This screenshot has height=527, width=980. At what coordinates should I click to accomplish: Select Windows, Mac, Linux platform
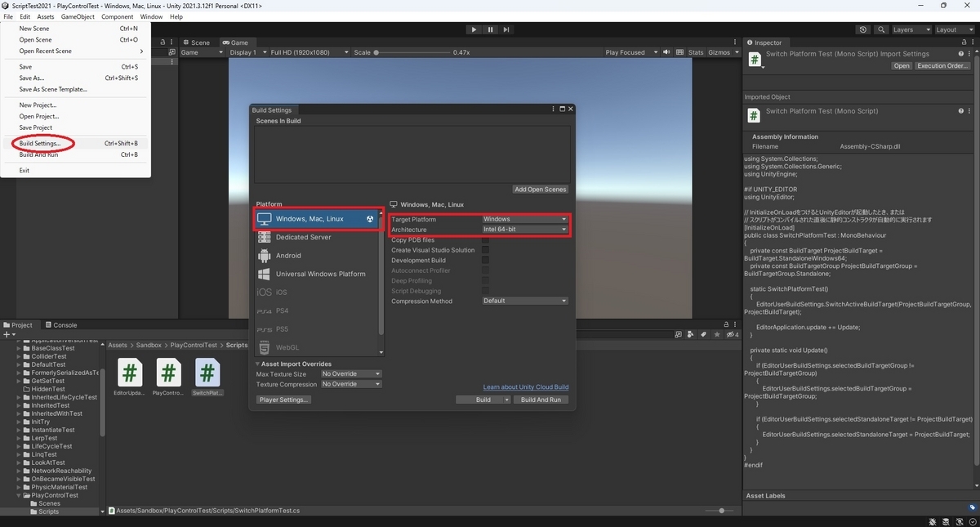click(315, 219)
